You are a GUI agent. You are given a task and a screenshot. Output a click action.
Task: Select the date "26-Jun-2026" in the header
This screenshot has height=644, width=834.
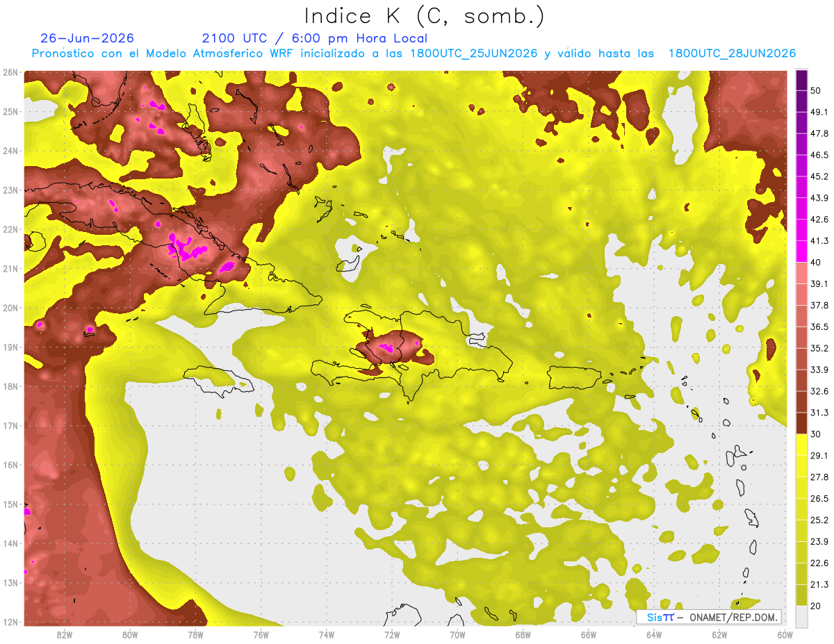tap(88, 38)
